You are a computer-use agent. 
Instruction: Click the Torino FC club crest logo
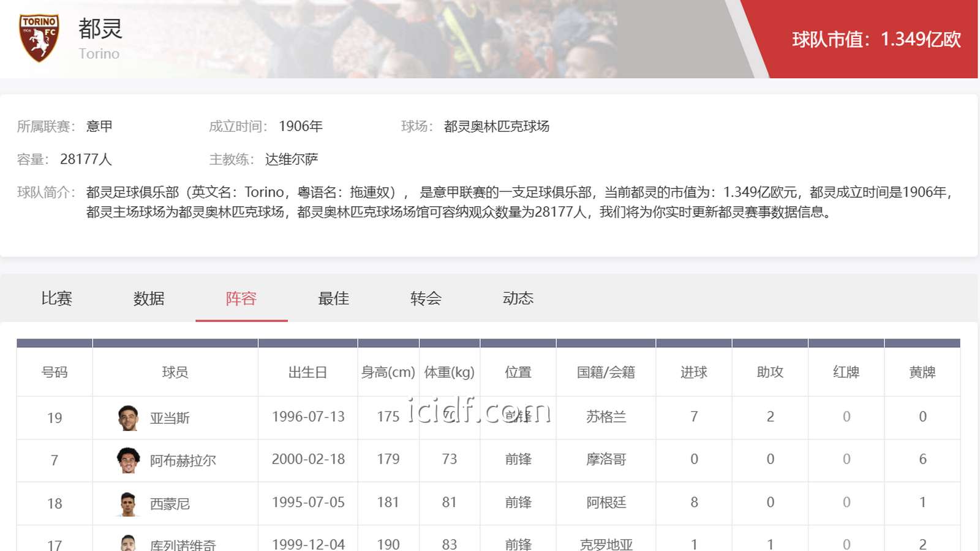39,38
